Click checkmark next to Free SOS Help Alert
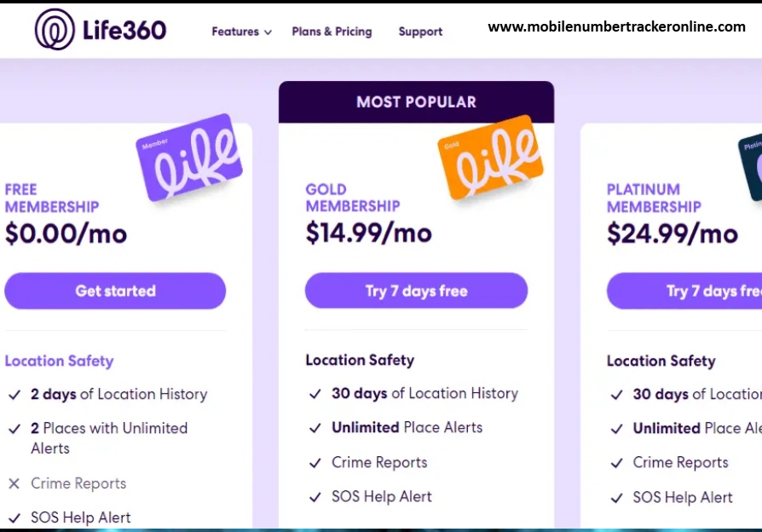The height and width of the screenshot is (532, 762). coord(14,518)
